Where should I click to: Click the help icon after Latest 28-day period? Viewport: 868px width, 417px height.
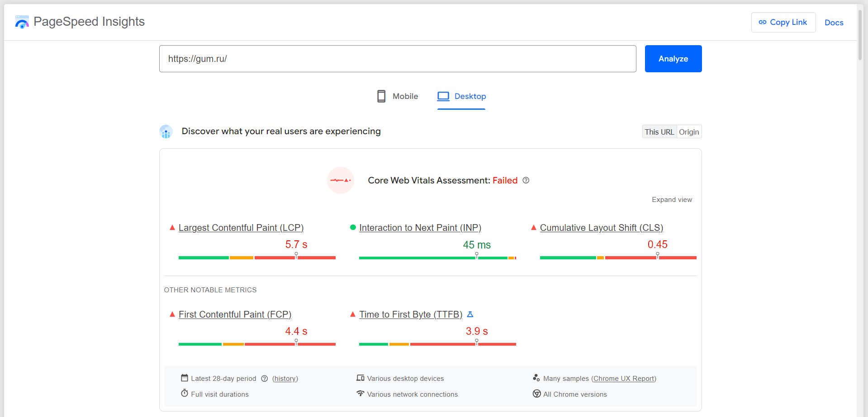click(x=265, y=379)
